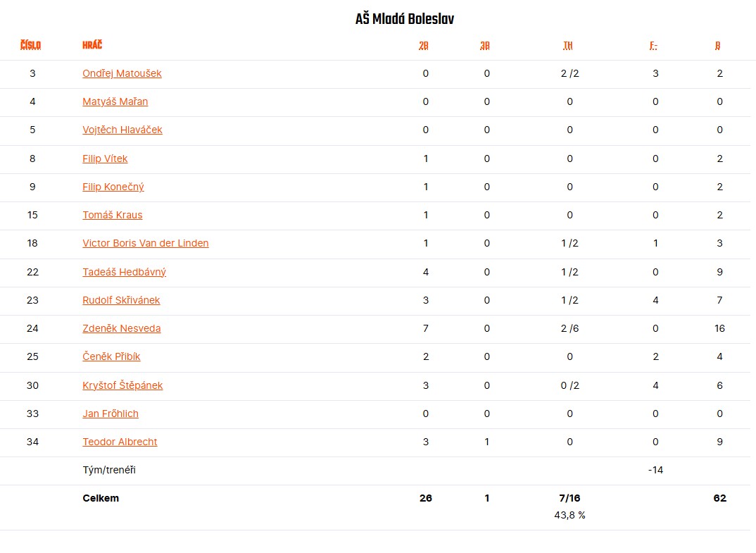Viewport: 756px width, 553px height.
Task: Click the Tomáš Kraus link
Action: (112, 215)
